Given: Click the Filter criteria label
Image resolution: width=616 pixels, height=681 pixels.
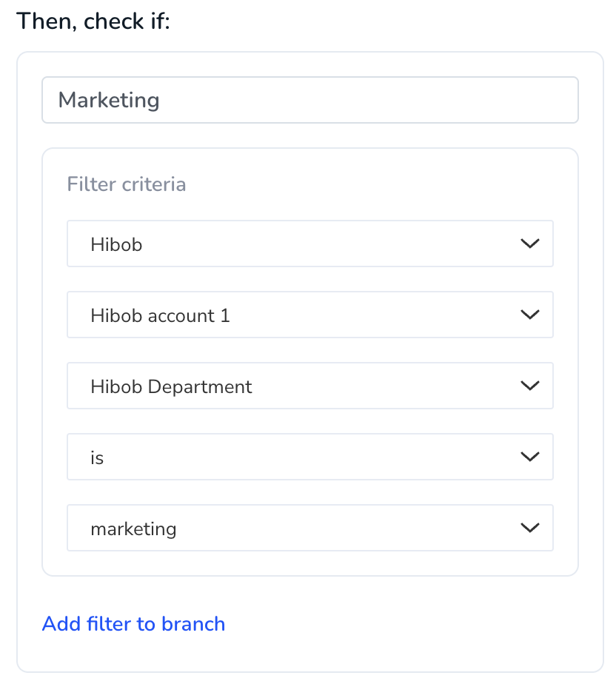Looking at the screenshot, I should (x=127, y=184).
